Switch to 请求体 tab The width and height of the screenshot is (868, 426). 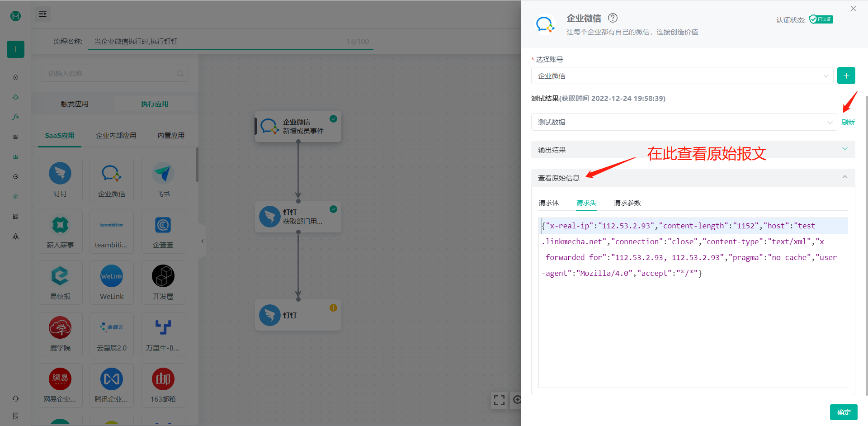548,203
